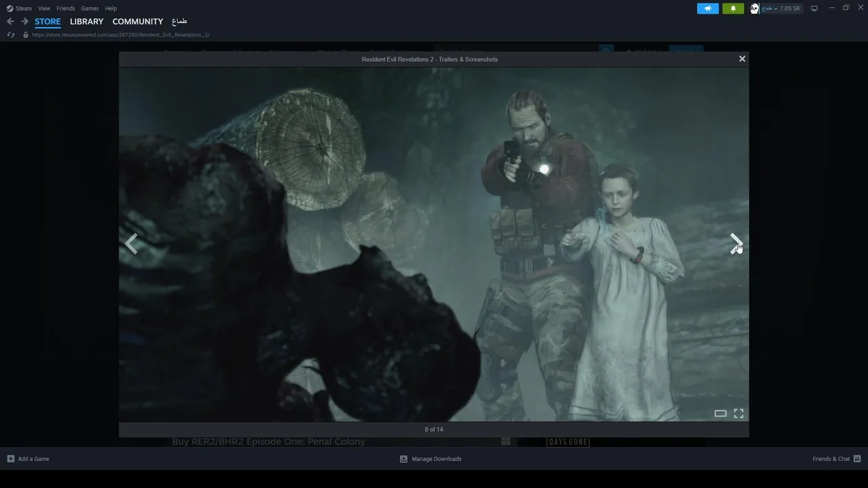Open Manage Downloads
Screen dimensions: 868x488
431,459
